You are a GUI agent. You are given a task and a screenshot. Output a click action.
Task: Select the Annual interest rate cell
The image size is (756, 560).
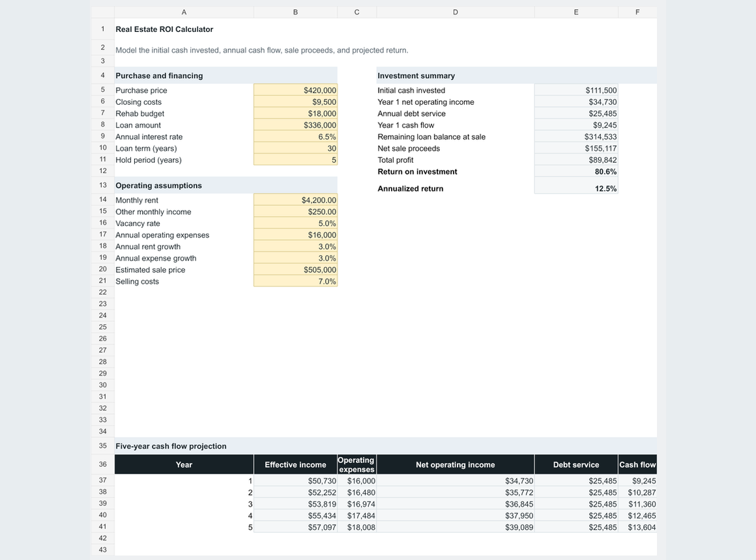295,136
